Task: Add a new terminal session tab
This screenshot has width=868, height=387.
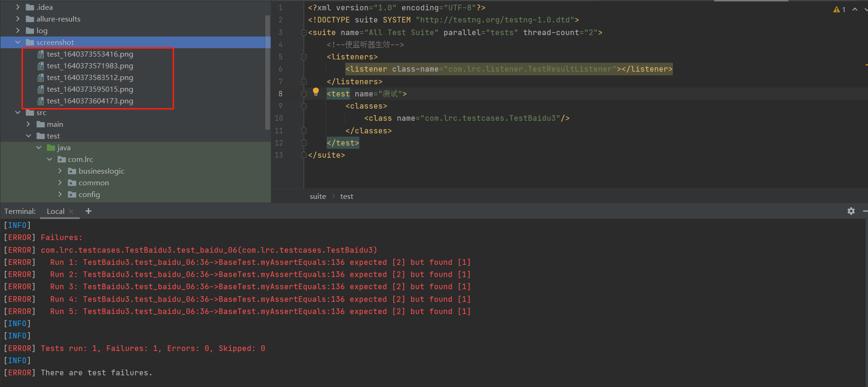Action: click(88, 211)
